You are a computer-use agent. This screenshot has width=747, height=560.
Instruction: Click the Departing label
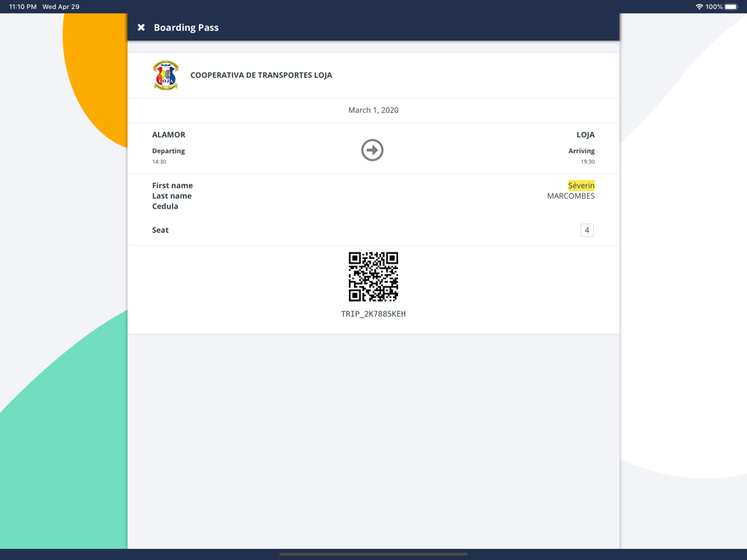click(x=169, y=151)
